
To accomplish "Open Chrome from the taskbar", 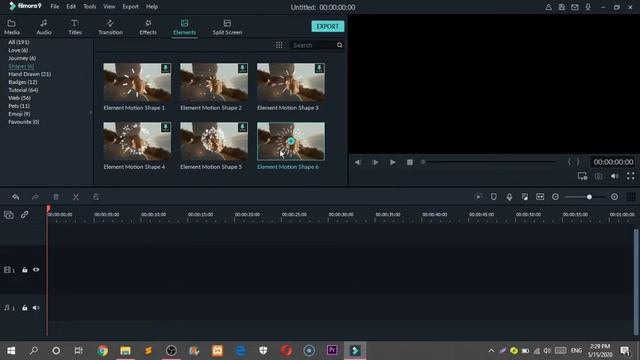I will click(102, 351).
